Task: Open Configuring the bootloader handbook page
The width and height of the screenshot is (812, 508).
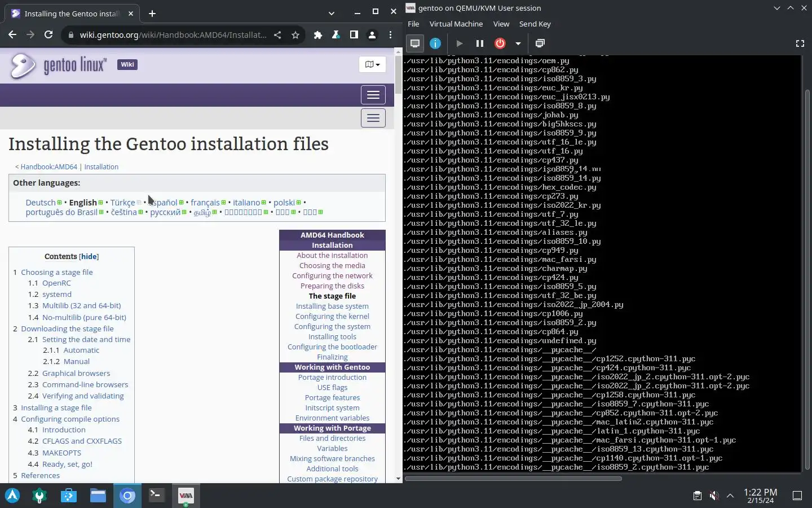Action: coord(332,347)
